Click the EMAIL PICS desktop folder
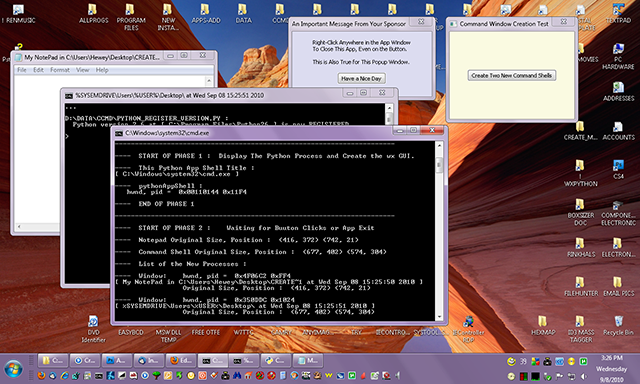Screen dimensions: 640x384 coord(618,286)
